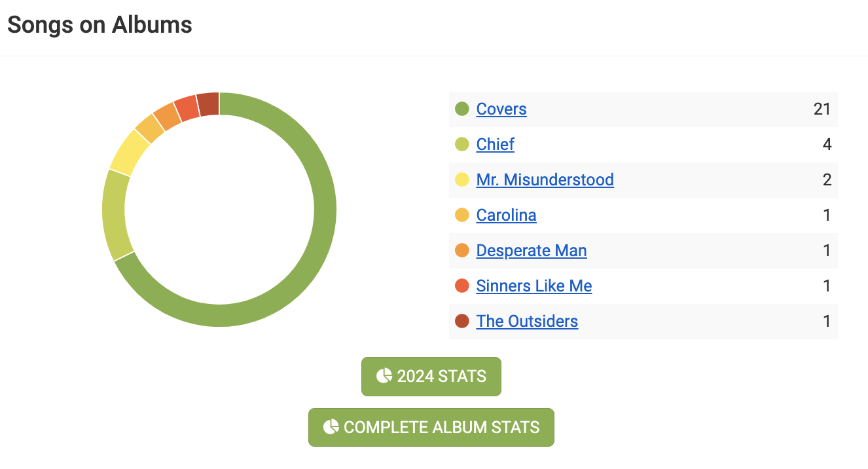This screenshot has height=469, width=868.
Task: Follow the Sinners Like Me link
Action: 534,286
